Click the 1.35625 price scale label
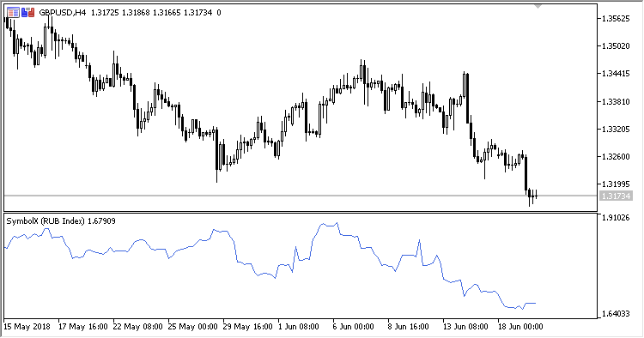Viewport: 644px width, 338px height. 616,19
